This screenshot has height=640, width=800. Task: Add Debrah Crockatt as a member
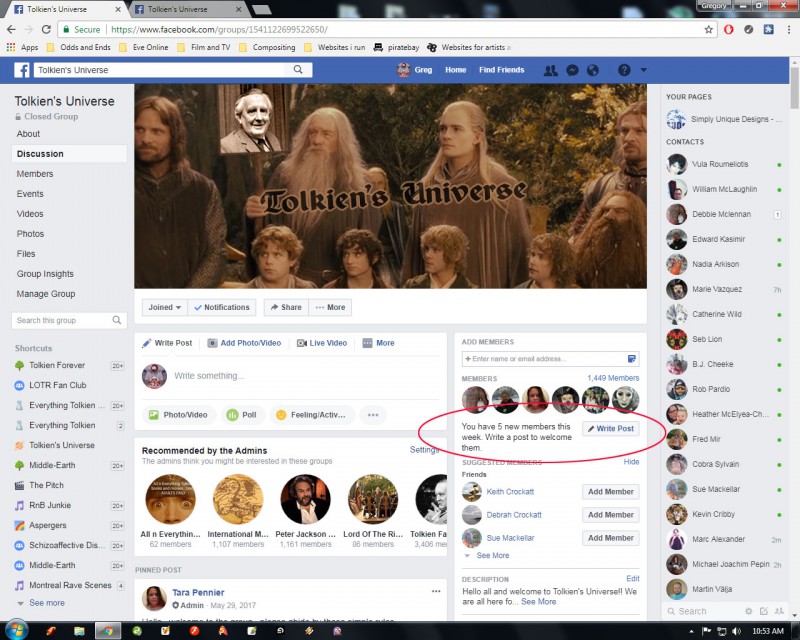pyautogui.click(x=611, y=514)
